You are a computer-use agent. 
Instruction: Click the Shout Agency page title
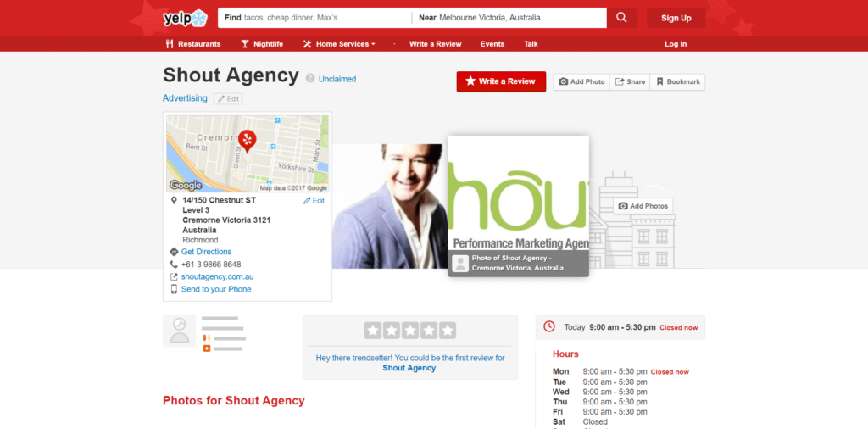click(x=231, y=75)
